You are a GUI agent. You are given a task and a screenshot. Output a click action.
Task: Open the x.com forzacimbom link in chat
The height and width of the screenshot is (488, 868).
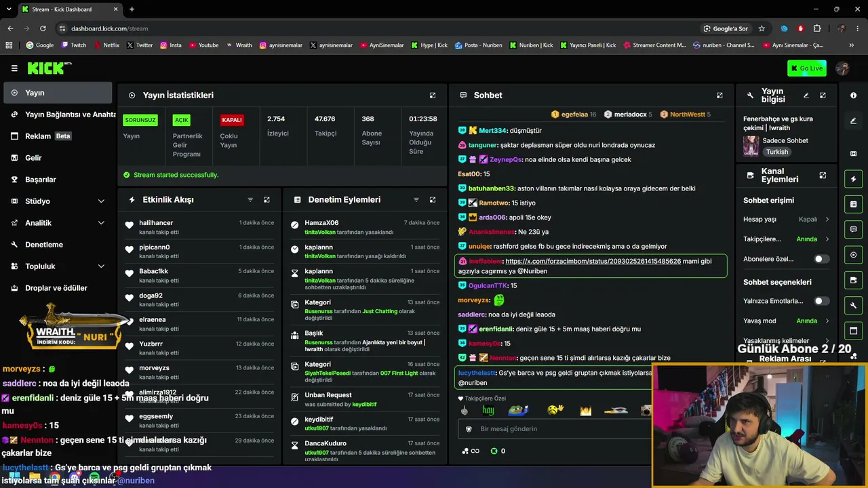593,261
